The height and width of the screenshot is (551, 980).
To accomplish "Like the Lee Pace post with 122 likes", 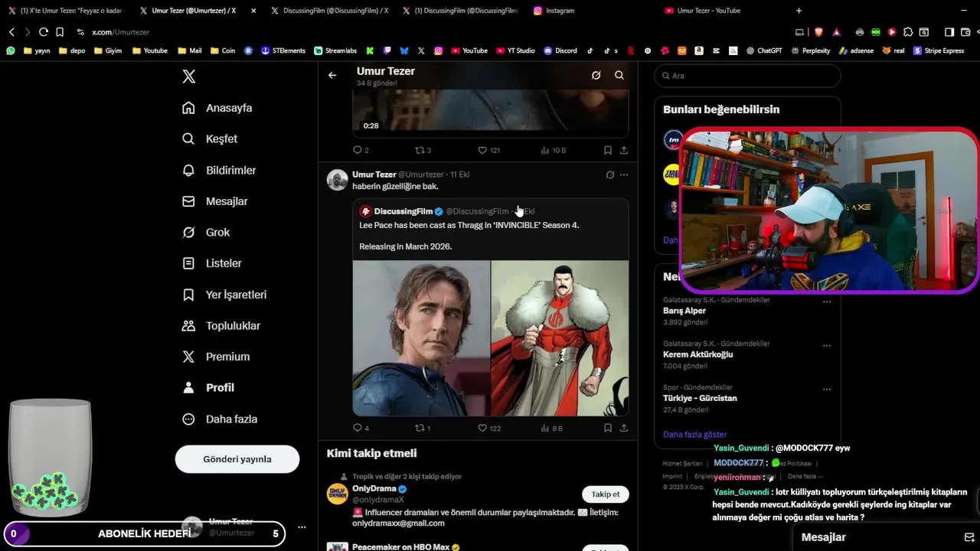I will coord(488,428).
